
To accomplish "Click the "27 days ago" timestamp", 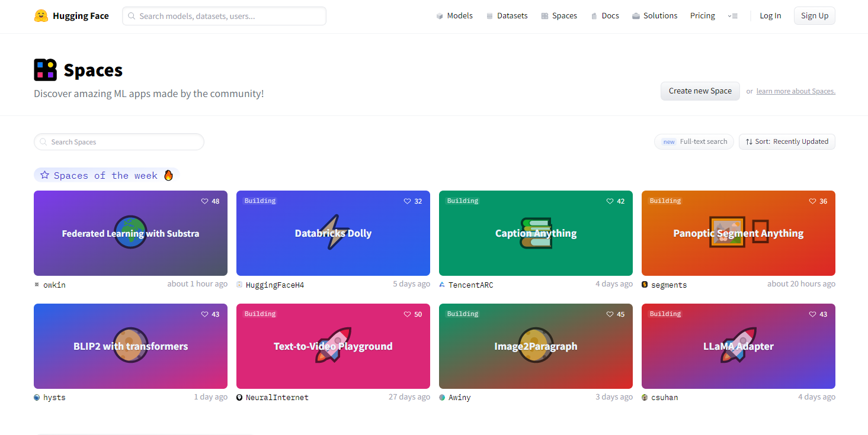I will click(409, 397).
